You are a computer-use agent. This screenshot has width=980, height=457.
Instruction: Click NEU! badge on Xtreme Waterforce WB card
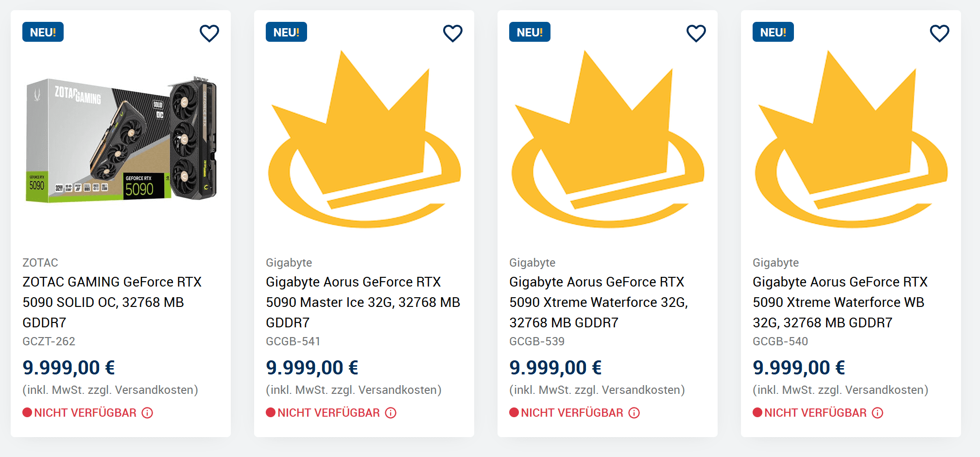pyautogui.click(x=773, y=32)
